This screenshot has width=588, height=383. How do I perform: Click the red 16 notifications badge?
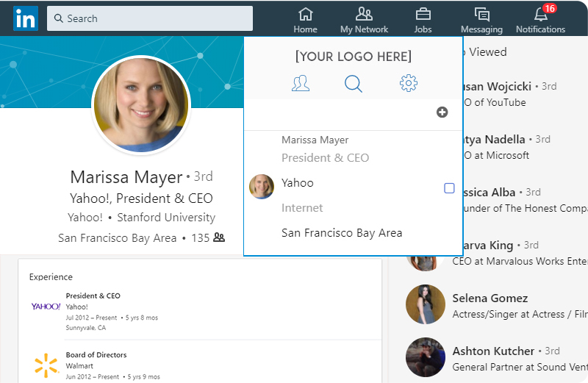[549, 8]
